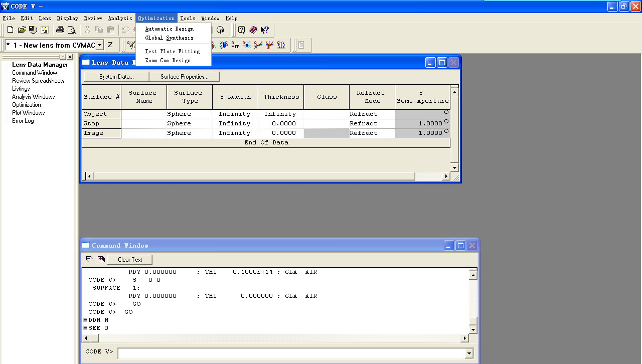Click the collapse all icon in Command Window
The image size is (642, 364).
[89, 259]
